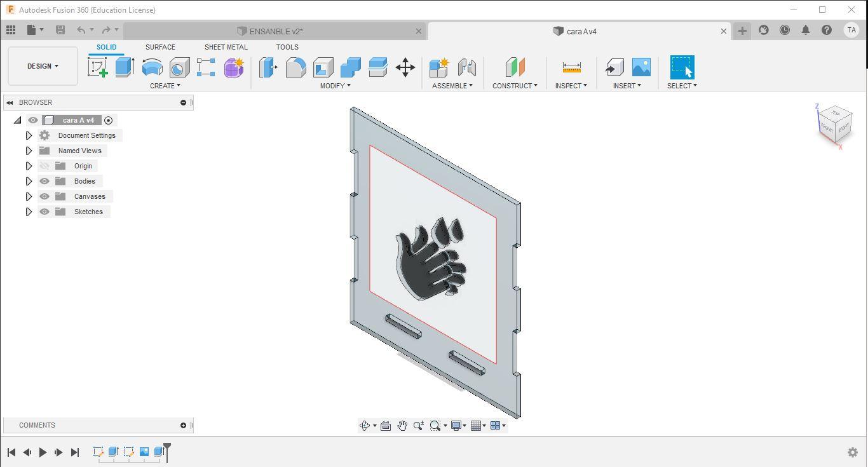Switch to the SURFACE tab
The height and width of the screenshot is (467, 868).
(x=160, y=48)
